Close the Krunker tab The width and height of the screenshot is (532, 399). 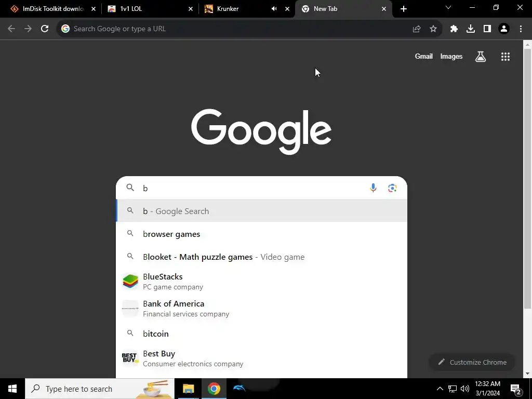click(x=287, y=9)
